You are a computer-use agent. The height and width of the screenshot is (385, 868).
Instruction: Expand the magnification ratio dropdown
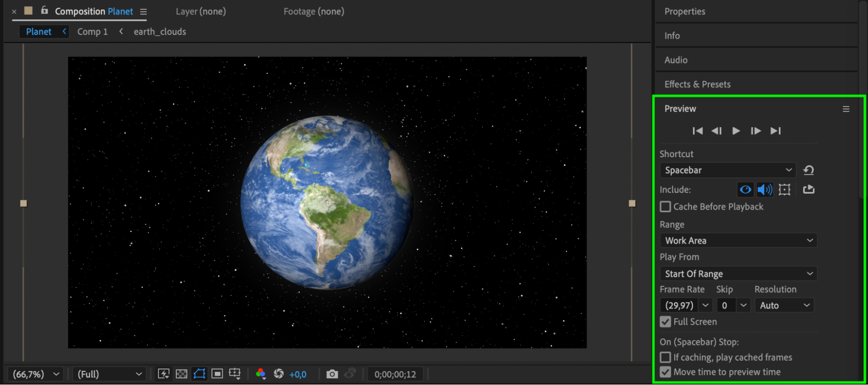pyautogui.click(x=36, y=374)
